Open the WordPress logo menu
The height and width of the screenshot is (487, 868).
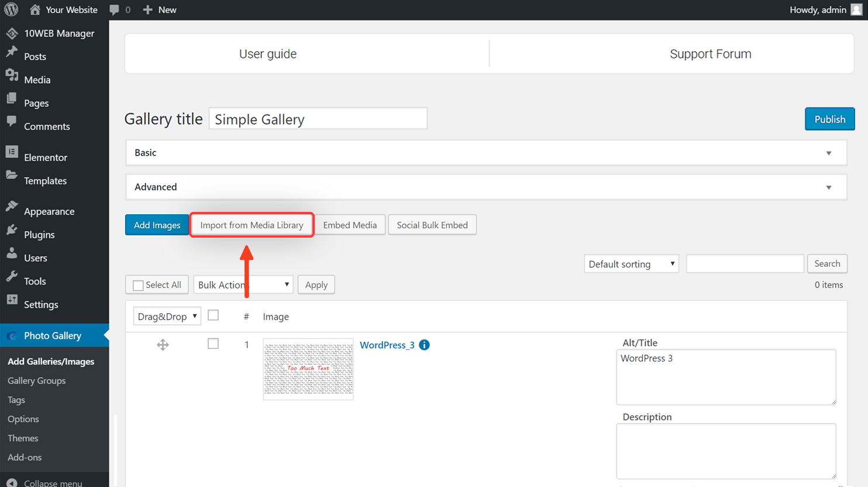pos(11,9)
